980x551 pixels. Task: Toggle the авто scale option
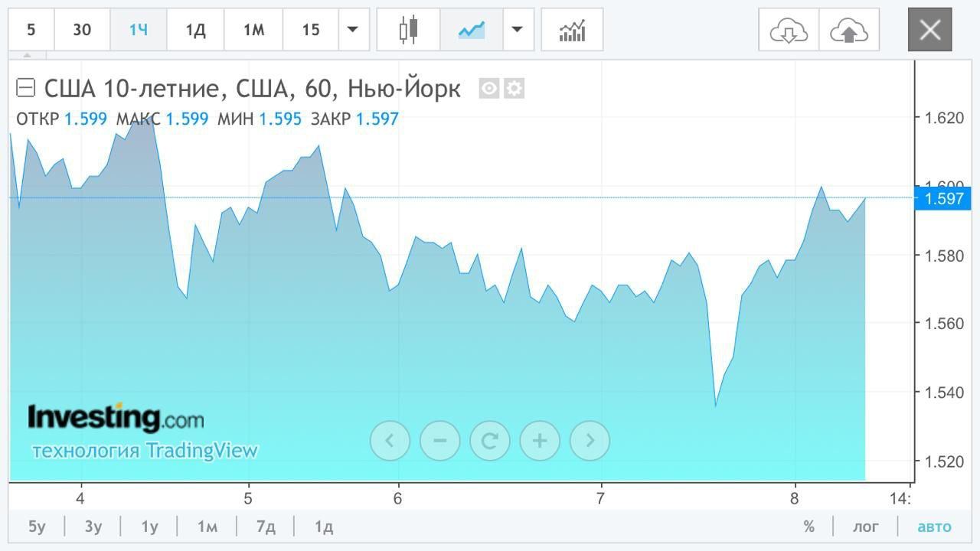pyautogui.click(x=934, y=527)
